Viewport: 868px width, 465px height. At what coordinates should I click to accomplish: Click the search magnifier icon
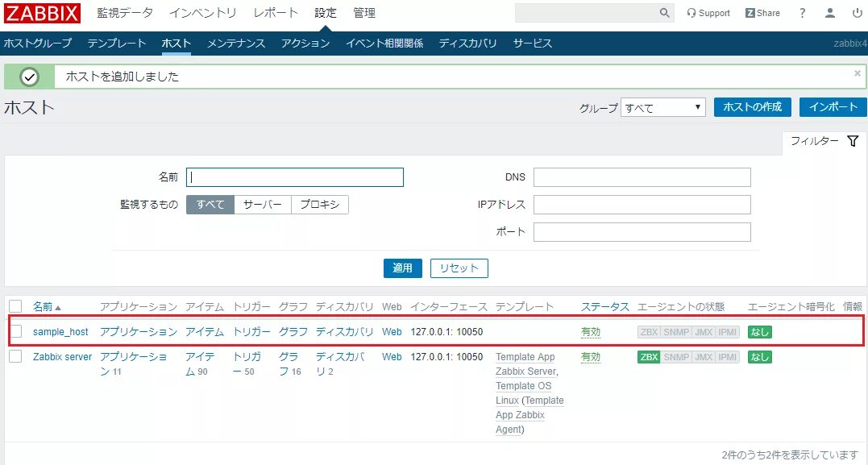[x=664, y=13]
